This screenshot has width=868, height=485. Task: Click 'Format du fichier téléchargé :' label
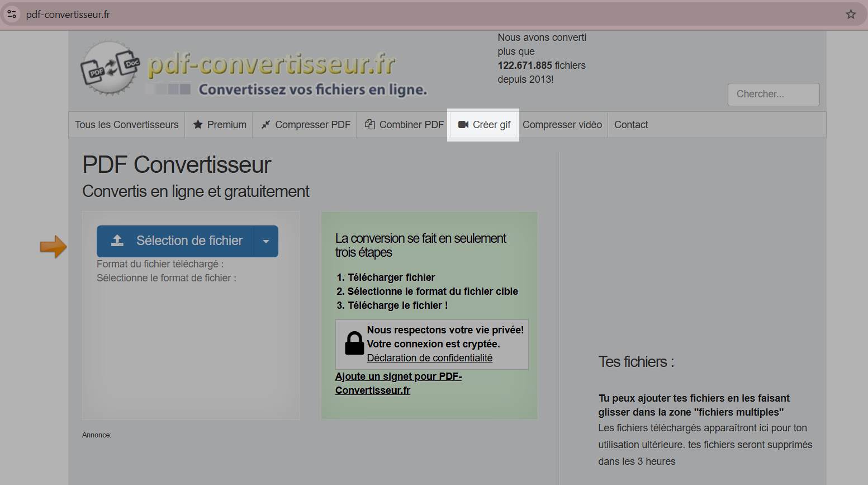click(x=160, y=264)
